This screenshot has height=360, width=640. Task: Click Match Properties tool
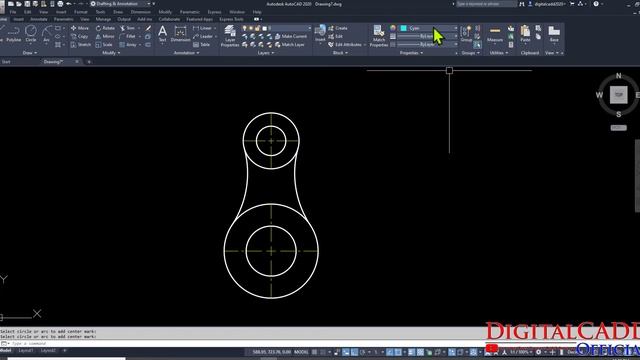coord(379,36)
